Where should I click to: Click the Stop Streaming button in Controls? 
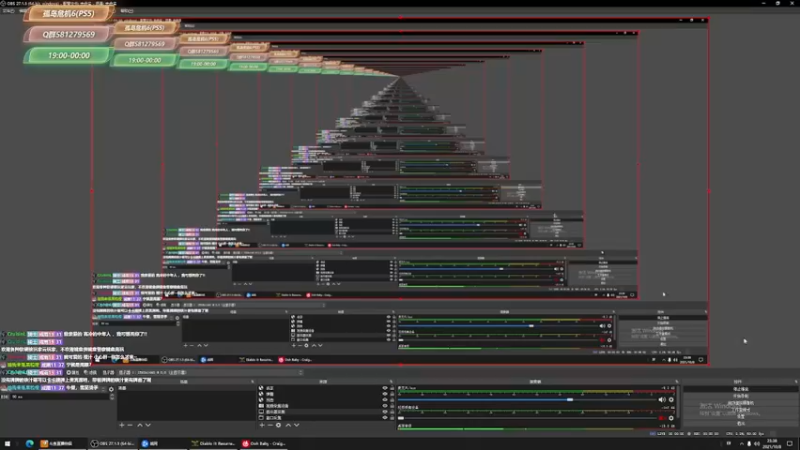pyautogui.click(x=741, y=389)
